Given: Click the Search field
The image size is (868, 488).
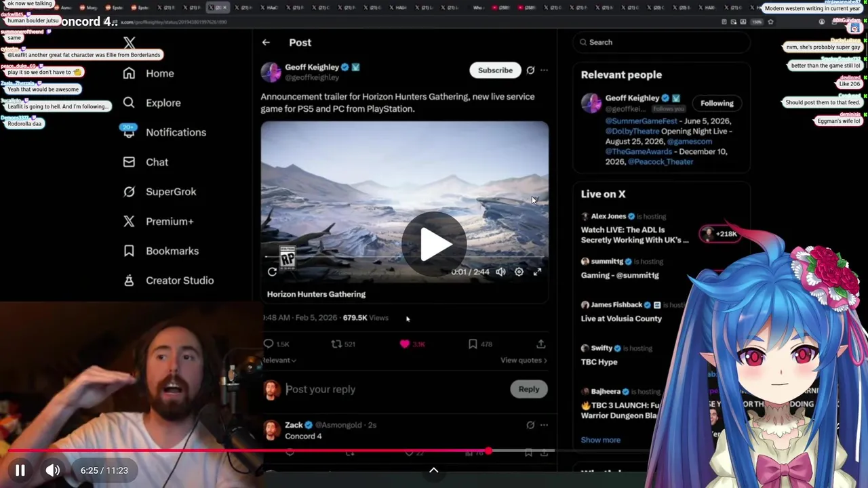Looking at the screenshot, I should click(x=662, y=42).
